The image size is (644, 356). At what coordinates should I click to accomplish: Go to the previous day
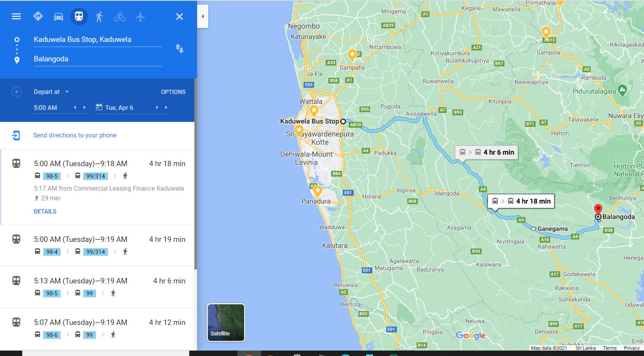coord(157,108)
